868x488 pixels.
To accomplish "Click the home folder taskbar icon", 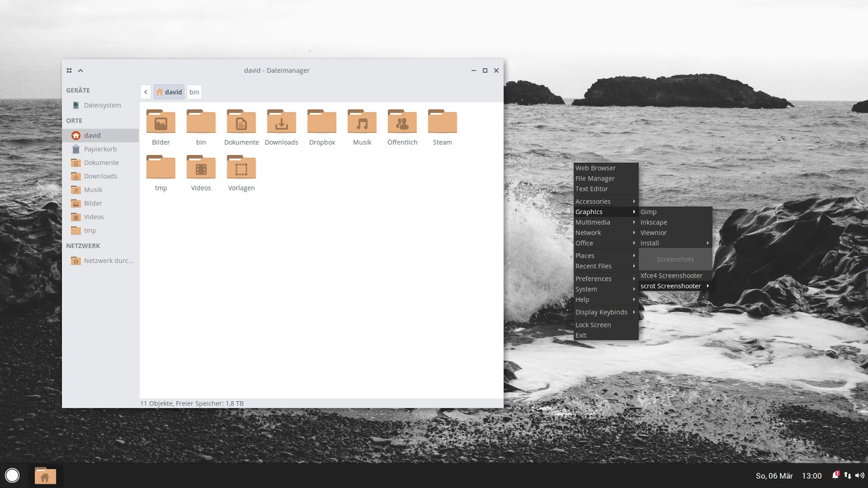I will click(45, 476).
